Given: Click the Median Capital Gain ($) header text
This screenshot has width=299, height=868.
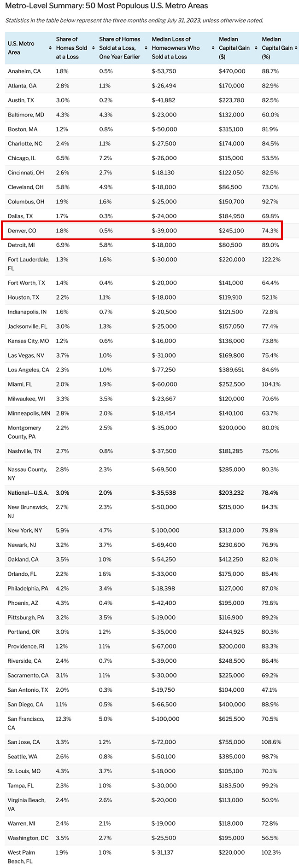Looking at the screenshot, I should pyautogui.click(x=235, y=48).
